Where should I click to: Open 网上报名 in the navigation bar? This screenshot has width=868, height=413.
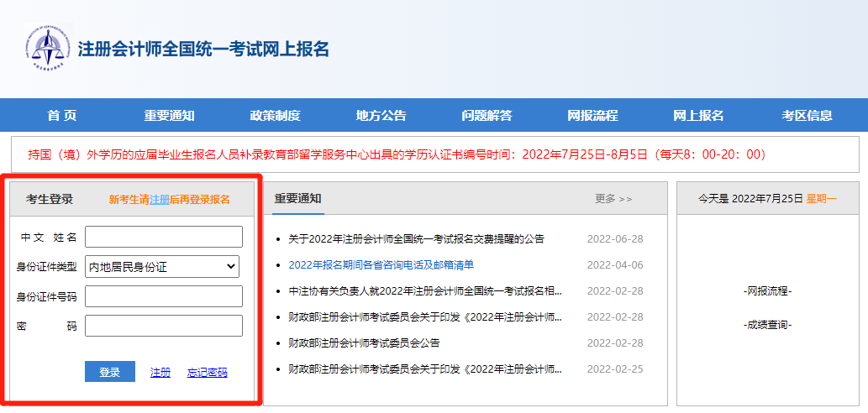coord(698,116)
